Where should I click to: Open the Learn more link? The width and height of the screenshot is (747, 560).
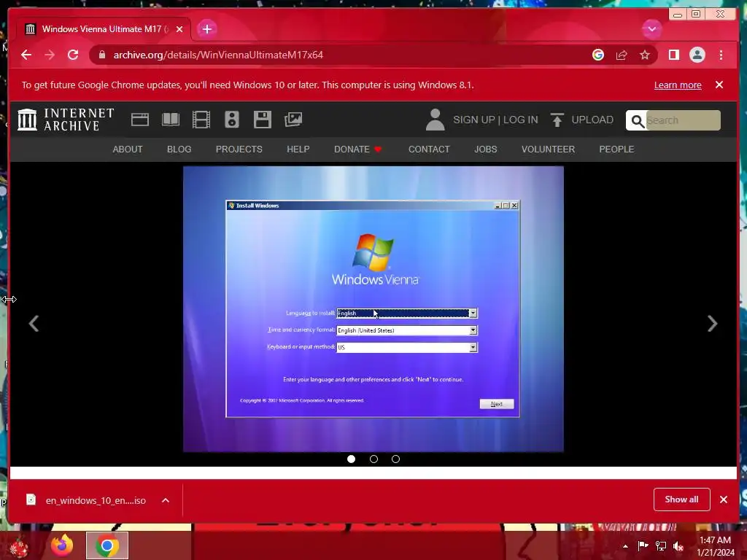678,85
